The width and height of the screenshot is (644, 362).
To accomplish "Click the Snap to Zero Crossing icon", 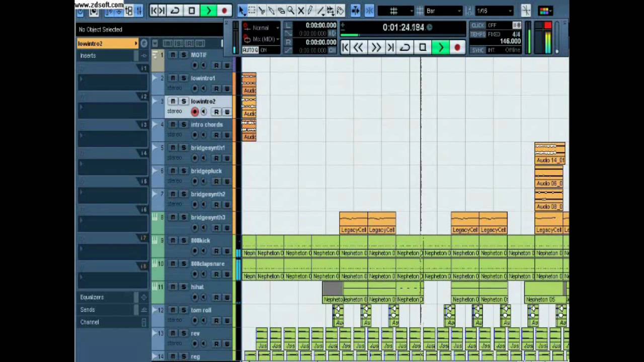I will click(x=526, y=11).
